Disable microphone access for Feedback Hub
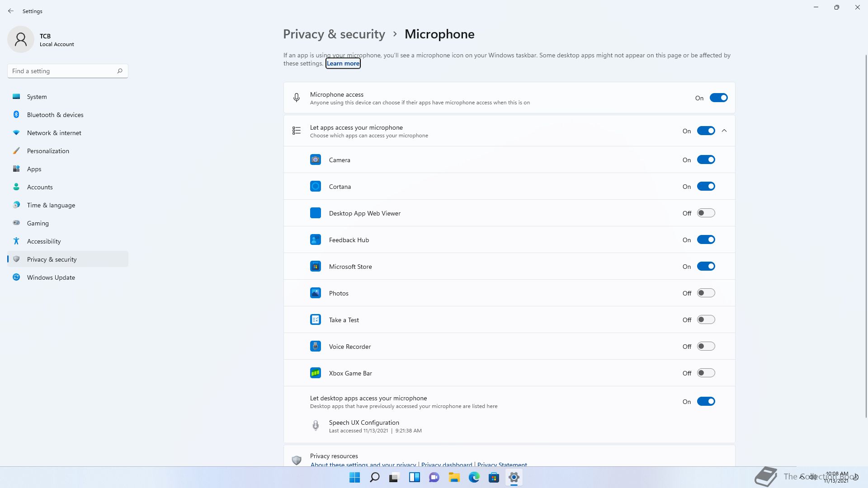The width and height of the screenshot is (868, 488). 706,240
